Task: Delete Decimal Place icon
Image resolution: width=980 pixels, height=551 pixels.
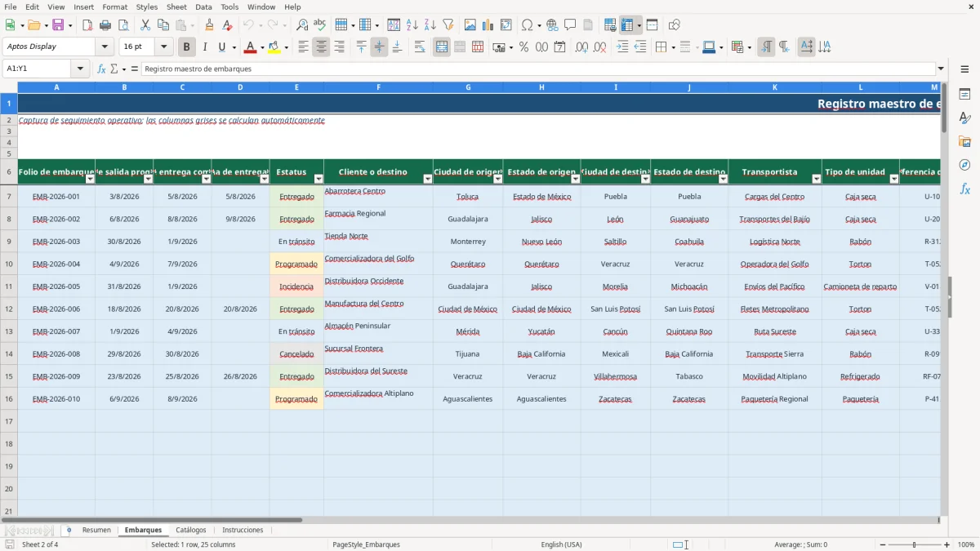Action: [x=600, y=47]
